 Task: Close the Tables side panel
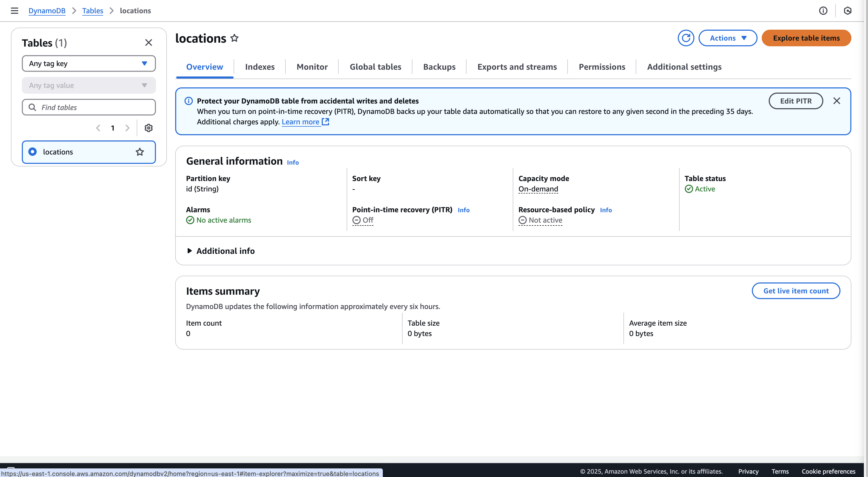coord(149,42)
